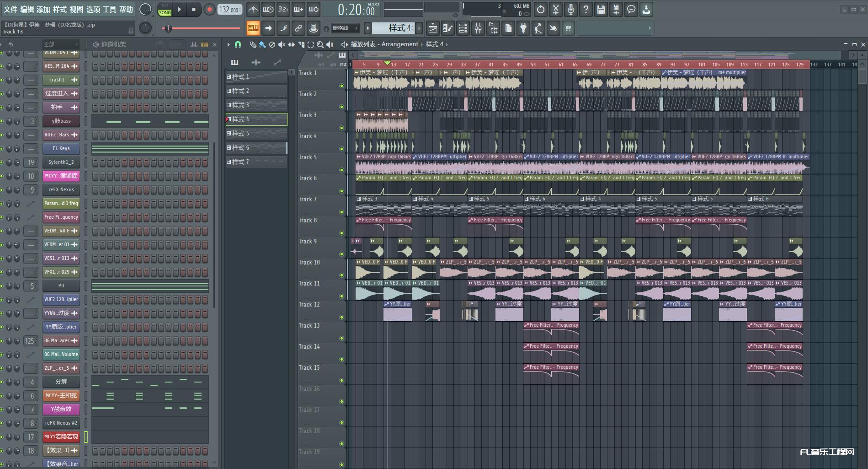Select the playlist Draw pencil tool
Screen dimensions: 868x469
pyautogui.click(x=252, y=44)
